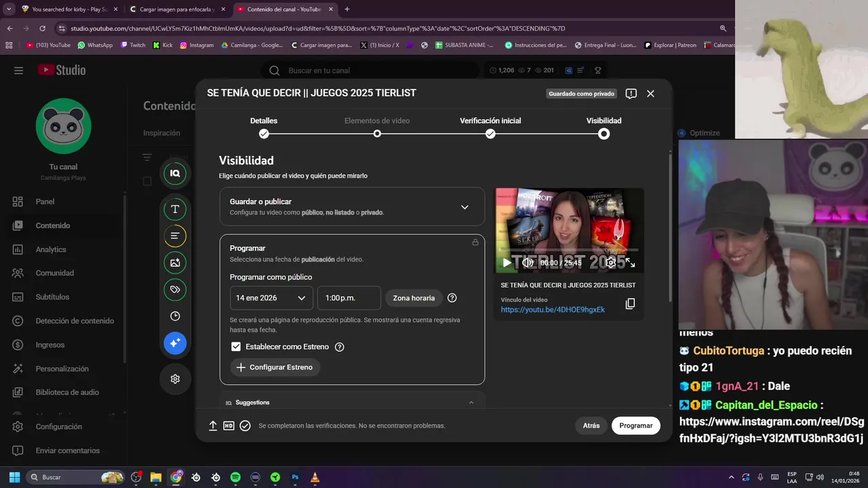
Task: Click the trophy icon in the top bar
Action: (597, 70)
